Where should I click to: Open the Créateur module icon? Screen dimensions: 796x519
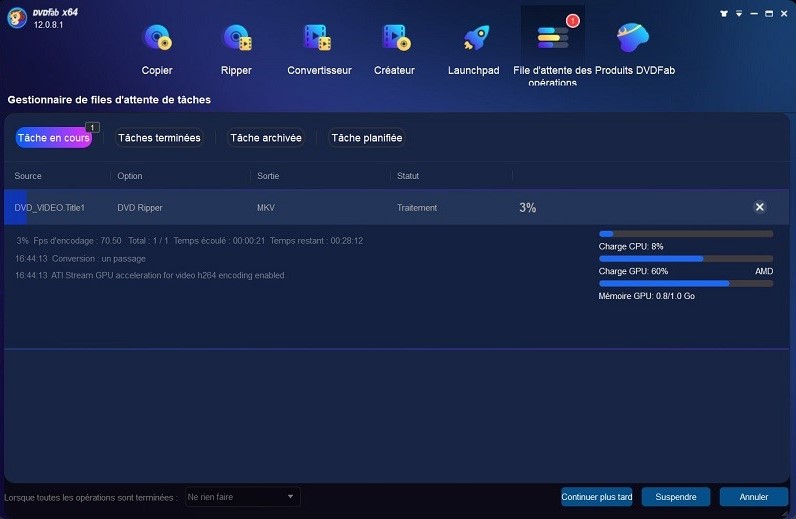[395, 39]
